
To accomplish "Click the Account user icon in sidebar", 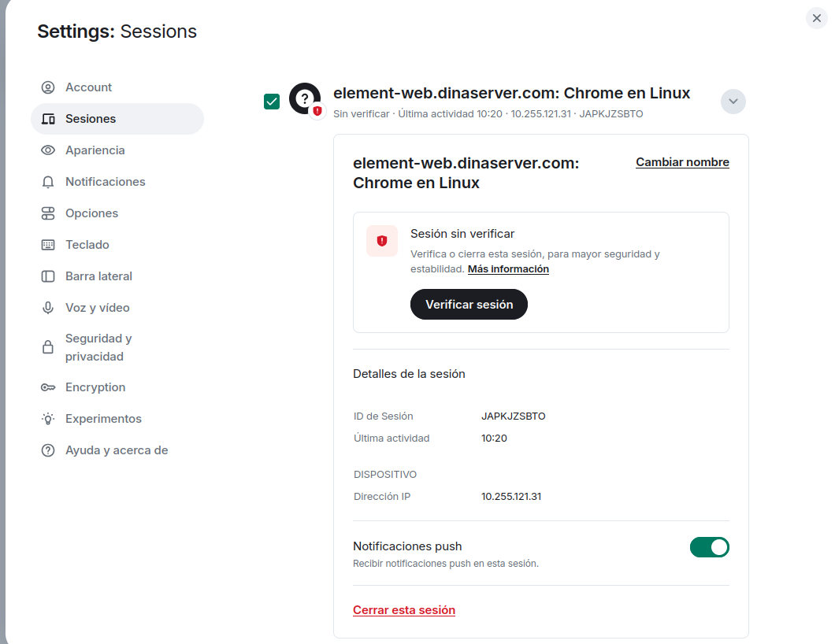I will coord(48,87).
